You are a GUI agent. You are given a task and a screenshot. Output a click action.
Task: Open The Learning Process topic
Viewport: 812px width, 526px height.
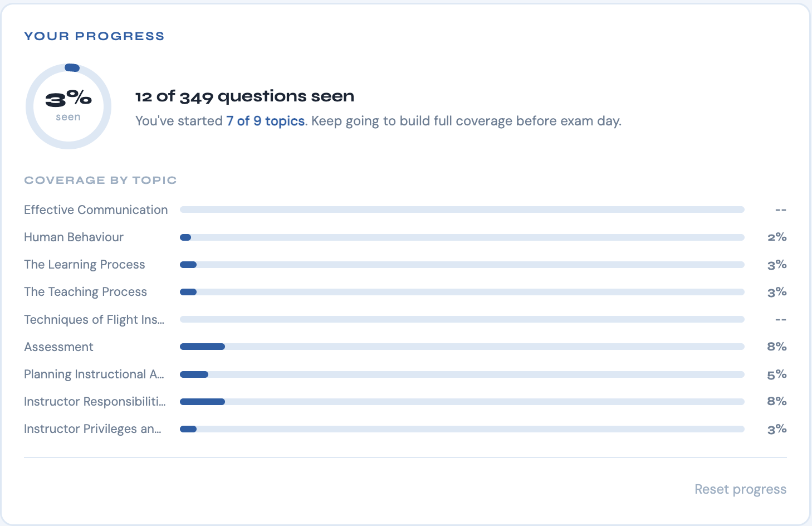pyautogui.click(x=84, y=264)
